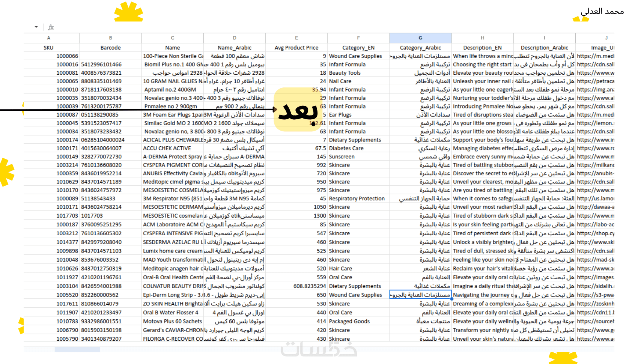Click the 3M Foam Ear Plugs name cell
Image resolution: width=638 pixels, height=364 pixels.
click(x=173, y=115)
